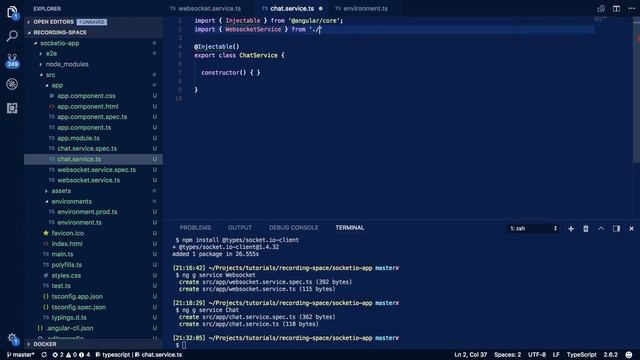
Task: Collapse the socketio-app folder
Action: pyautogui.click(x=60, y=43)
